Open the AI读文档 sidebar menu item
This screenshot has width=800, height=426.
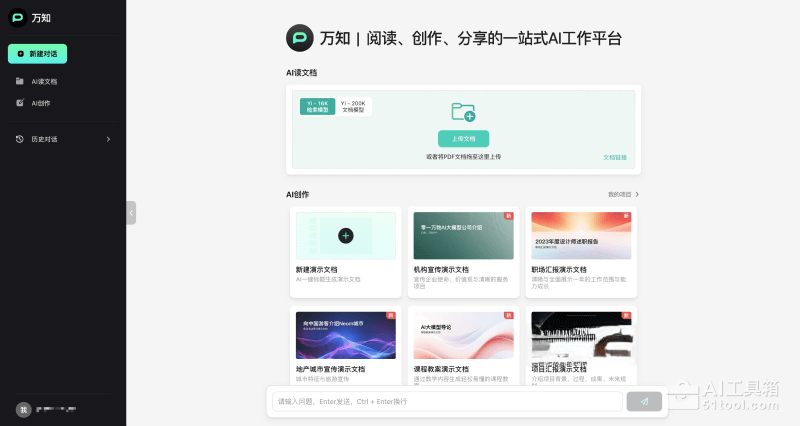tap(44, 81)
